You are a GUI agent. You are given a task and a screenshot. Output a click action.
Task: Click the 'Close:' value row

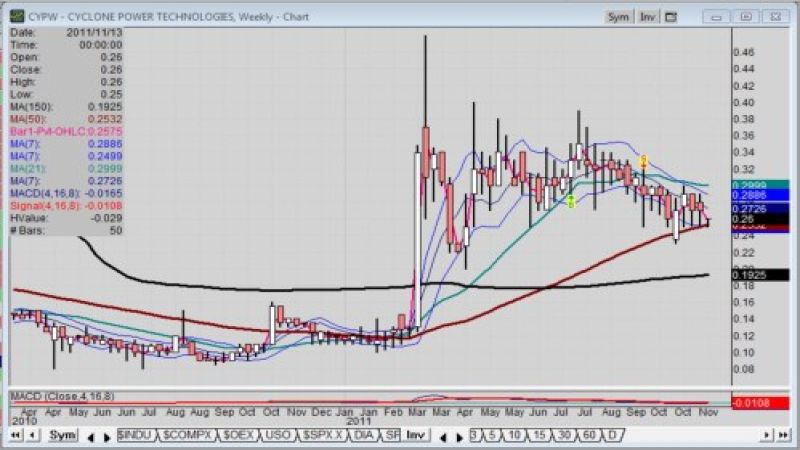[66, 69]
